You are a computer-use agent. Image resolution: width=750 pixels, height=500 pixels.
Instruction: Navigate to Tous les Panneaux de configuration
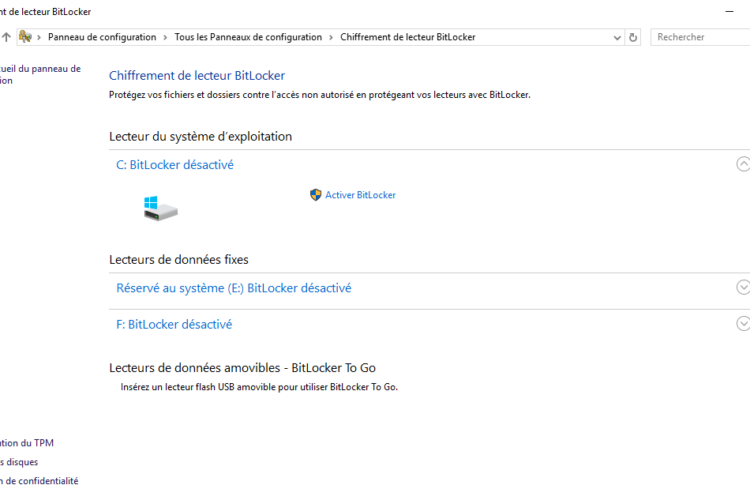[248, 37]
